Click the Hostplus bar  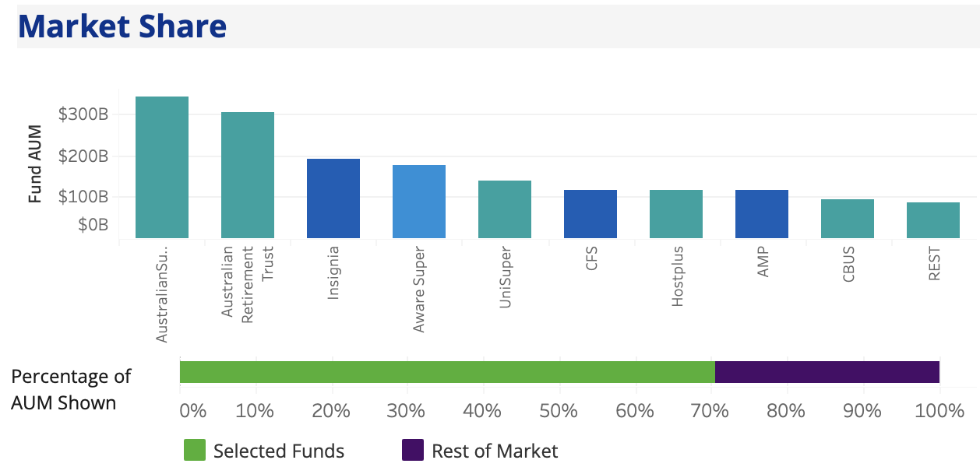[x=676, y=214]
